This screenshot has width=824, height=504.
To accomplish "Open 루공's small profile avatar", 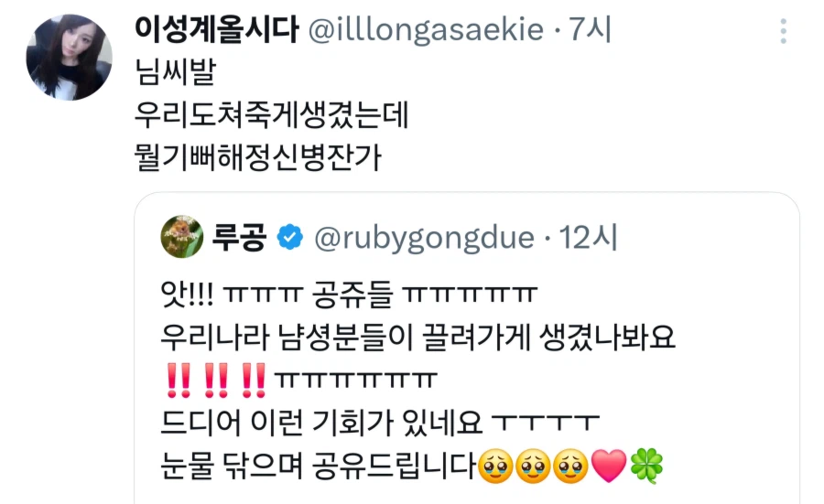I will click(182, 237).
